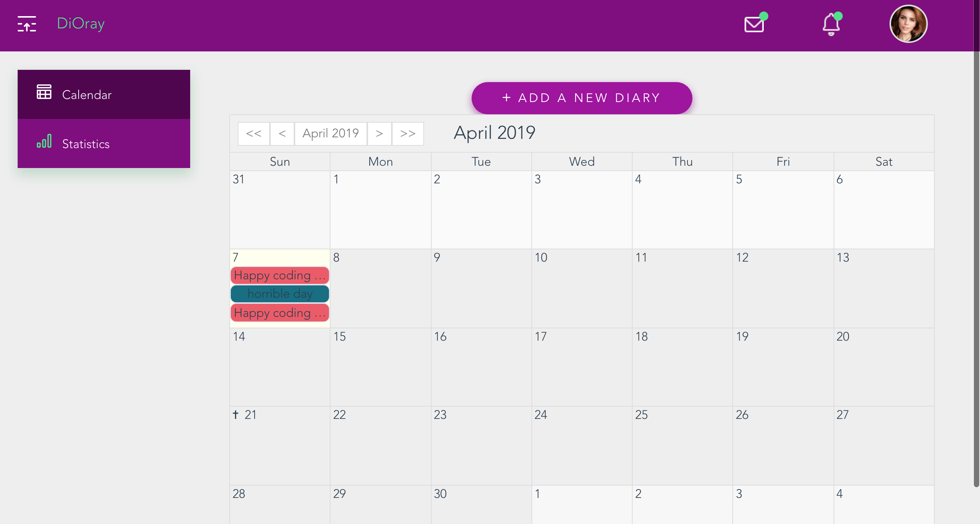
Task: Open the horrible day diary entry
Action: point(280,293)
